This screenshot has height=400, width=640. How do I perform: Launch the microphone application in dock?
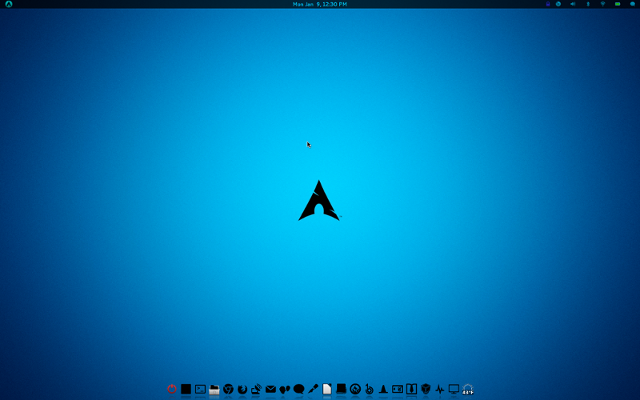click(313, 389)
